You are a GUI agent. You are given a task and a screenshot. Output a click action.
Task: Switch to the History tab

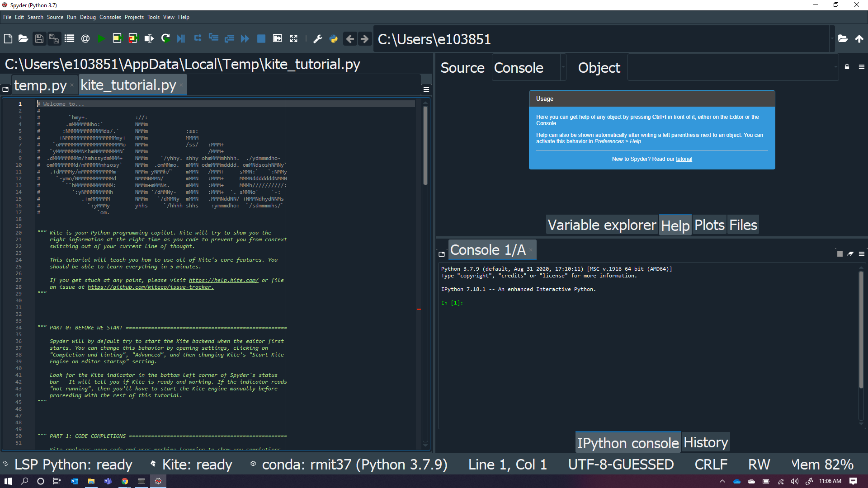coord(706,442)
